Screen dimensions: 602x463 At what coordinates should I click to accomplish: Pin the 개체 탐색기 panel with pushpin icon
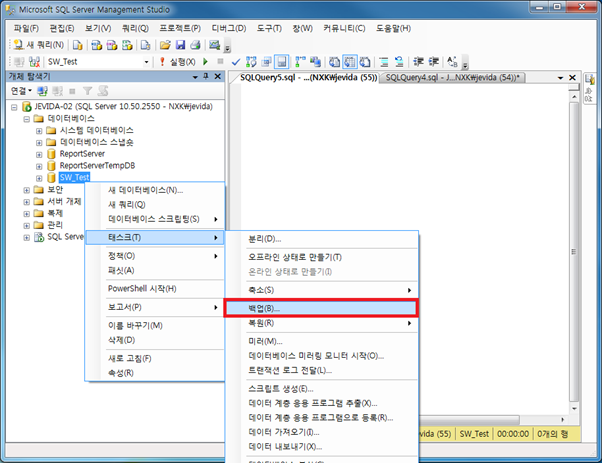[x=206, y=76]
